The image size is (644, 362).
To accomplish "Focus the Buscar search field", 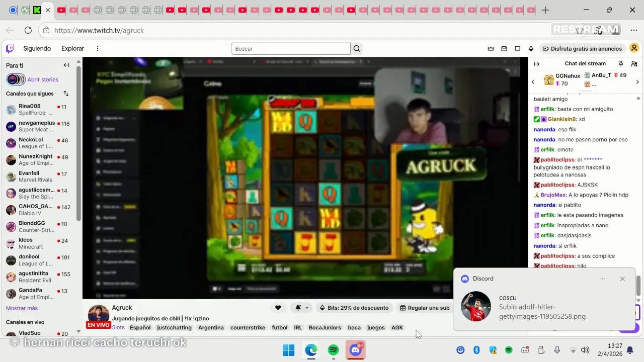I will click(x=291, y=49).
